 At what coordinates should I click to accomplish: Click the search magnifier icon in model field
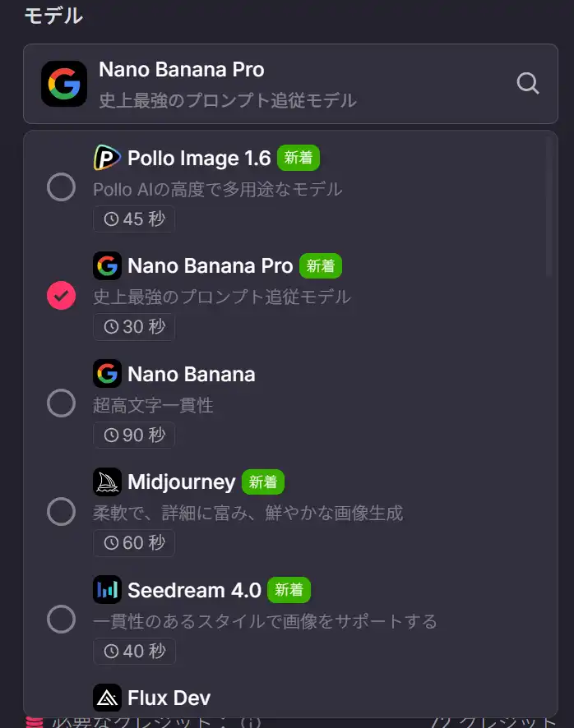click(527, 84)
